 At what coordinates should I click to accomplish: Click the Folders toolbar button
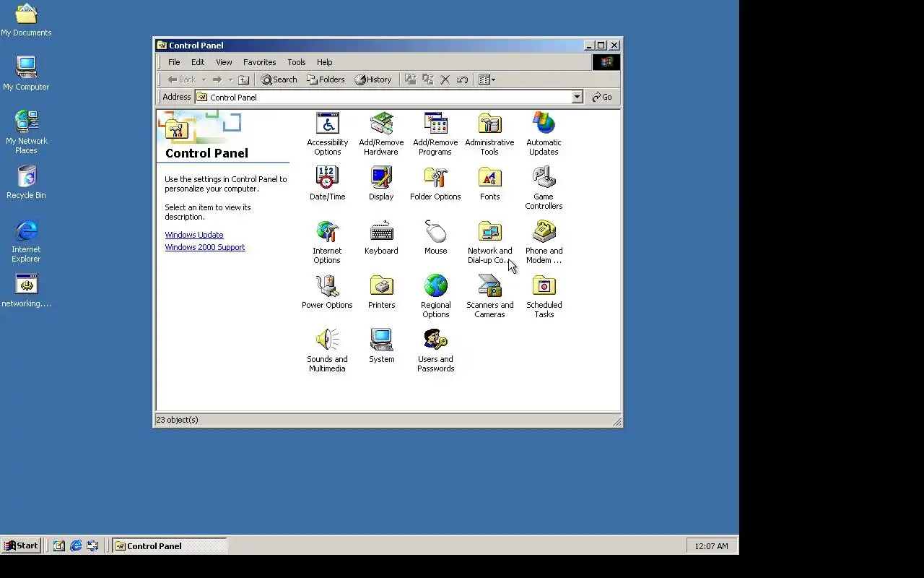tap(326, 79)
